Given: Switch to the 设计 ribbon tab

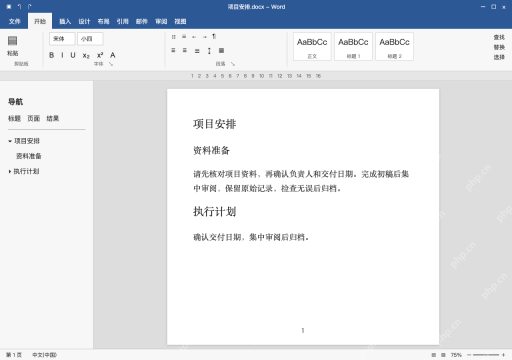Looking at the screenshot, I should [x=84, y=21].
